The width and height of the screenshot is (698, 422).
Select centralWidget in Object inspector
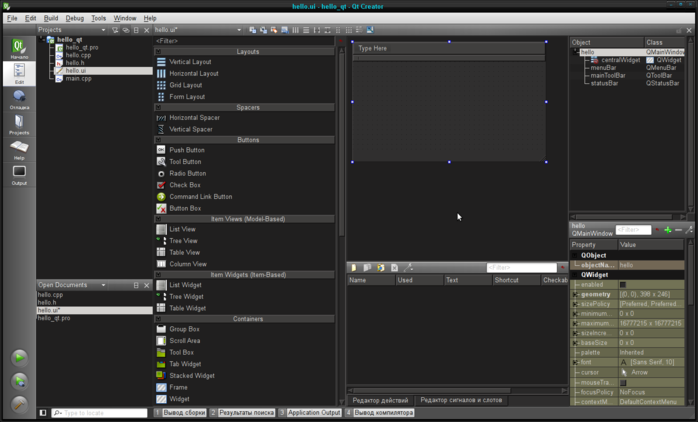click(621, 60)
